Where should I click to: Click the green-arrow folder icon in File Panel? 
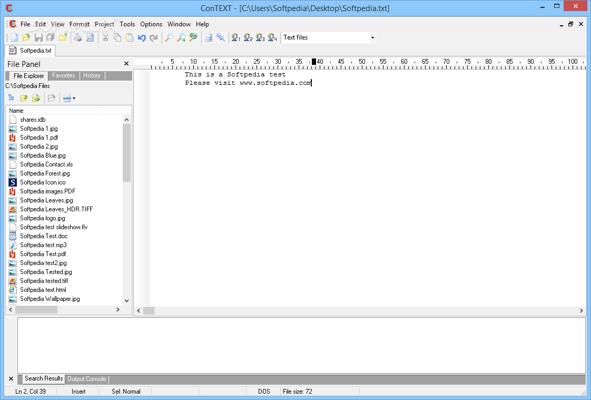coord(36,98)
